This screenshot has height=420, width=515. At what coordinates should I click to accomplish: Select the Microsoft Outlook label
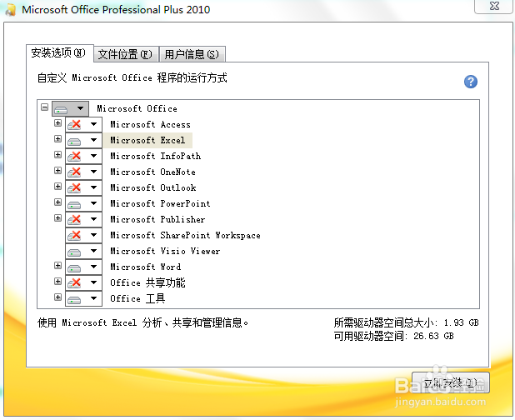[153, 187]
